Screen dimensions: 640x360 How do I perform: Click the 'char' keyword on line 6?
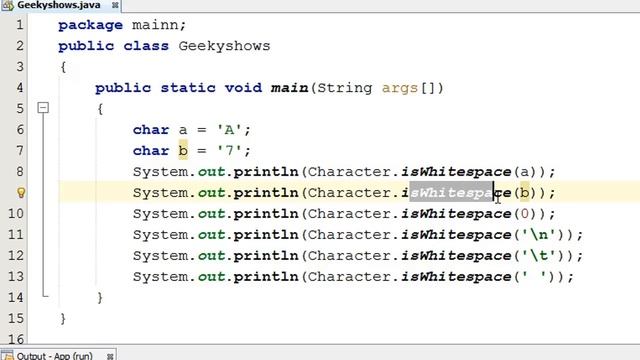(151, 130)
